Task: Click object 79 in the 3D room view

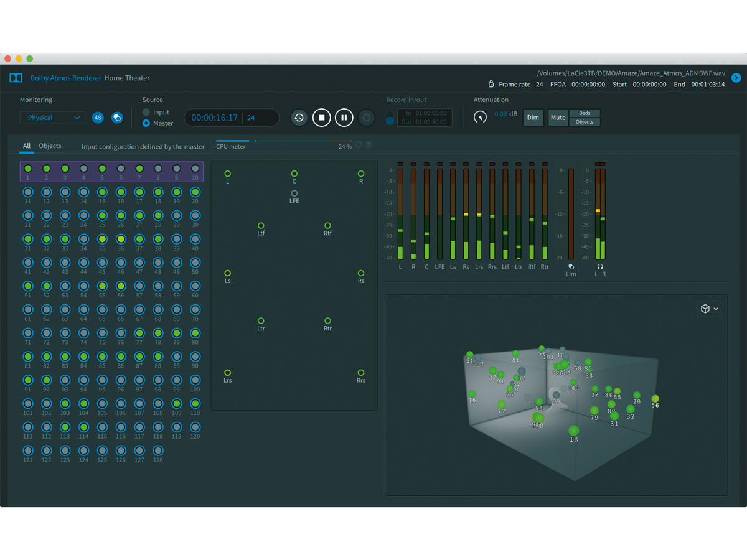Action: point(594,411)
